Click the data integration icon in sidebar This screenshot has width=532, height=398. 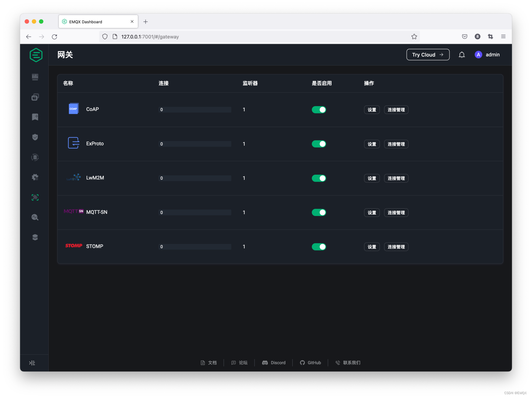(x=35, y=157)
